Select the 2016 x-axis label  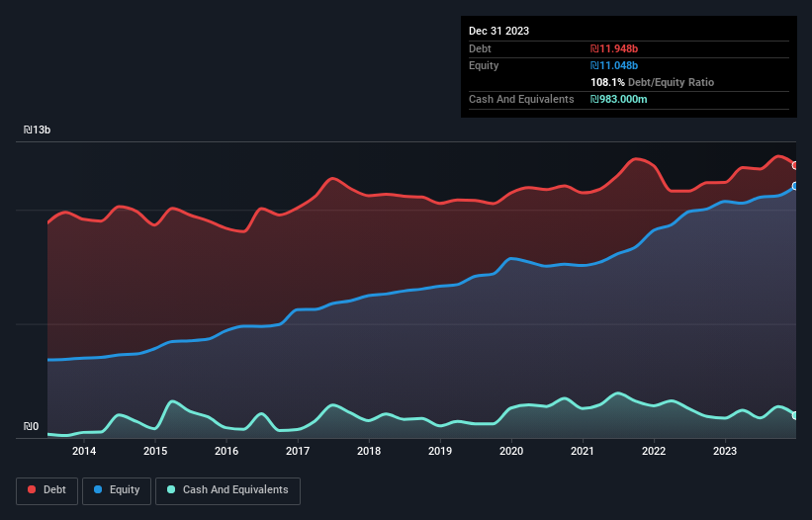click(x=226, y=451)
